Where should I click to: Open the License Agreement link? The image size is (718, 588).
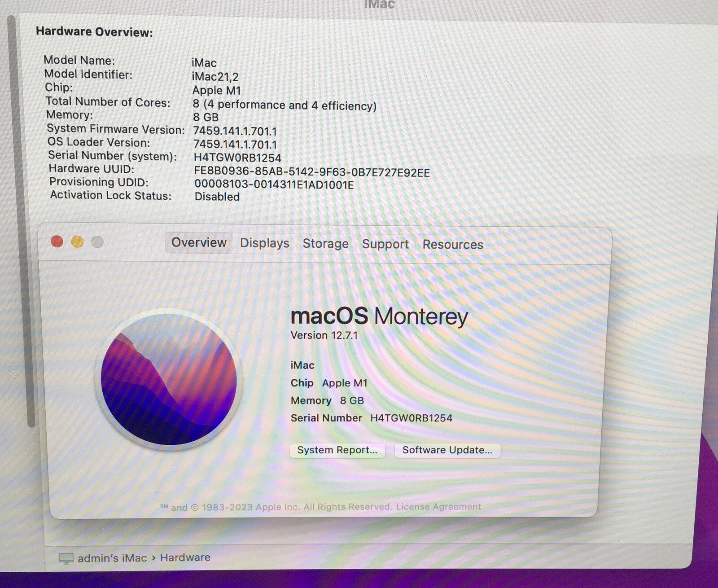pos(438,507)
